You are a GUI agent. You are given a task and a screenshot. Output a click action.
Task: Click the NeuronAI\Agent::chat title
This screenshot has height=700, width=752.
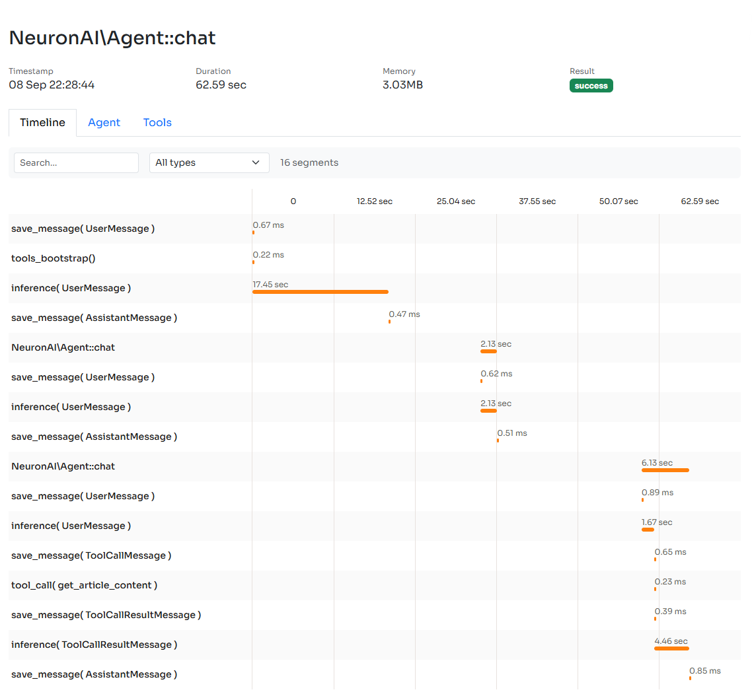(x=112, y=38)
